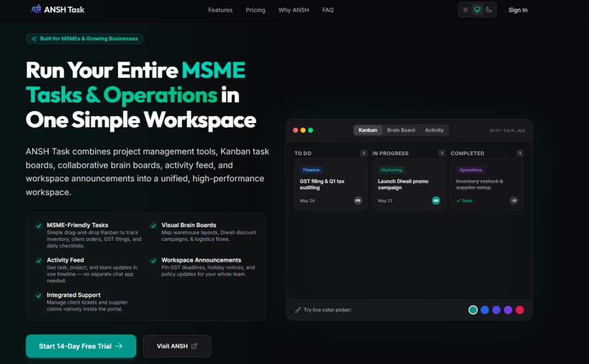The width and height of the screenshot is (589, 364).
Task: Open the Launch Diwali promo campaign card
Action: tap(409, 184)
